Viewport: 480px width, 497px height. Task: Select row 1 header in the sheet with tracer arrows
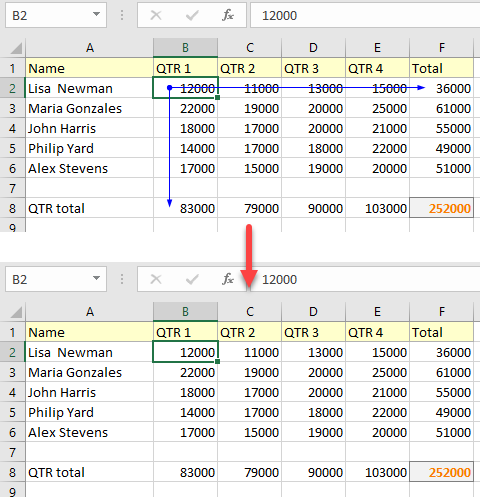[13, 68]
